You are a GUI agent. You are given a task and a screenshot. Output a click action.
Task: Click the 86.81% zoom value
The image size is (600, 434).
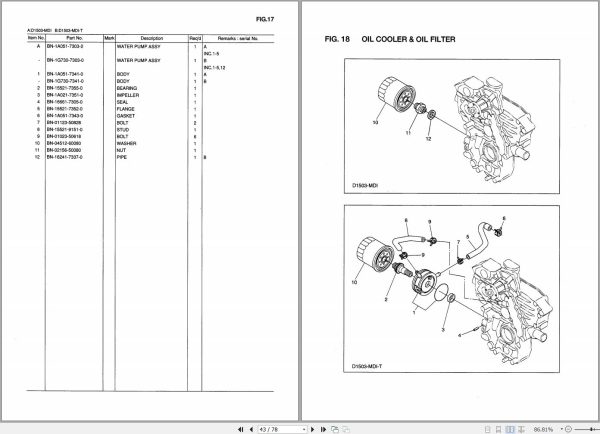543,429
